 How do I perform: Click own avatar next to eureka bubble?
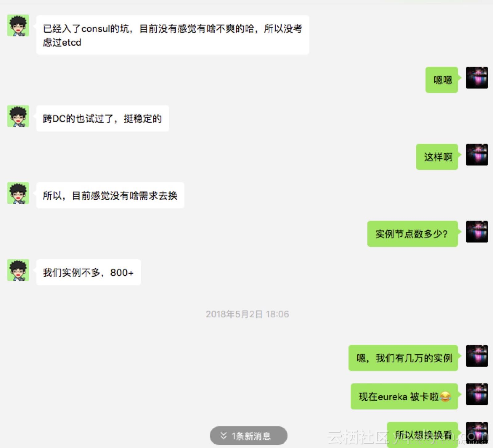[477, 394]
